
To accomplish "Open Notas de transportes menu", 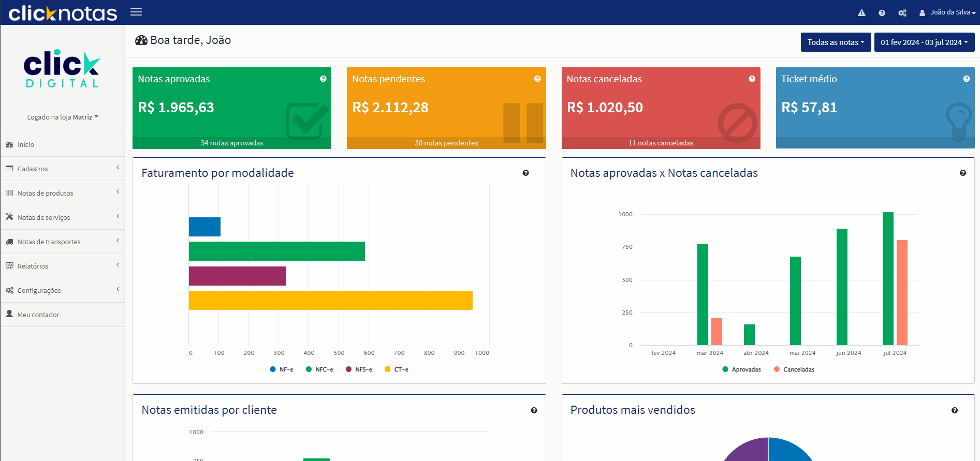I will (x=62, y=242).
